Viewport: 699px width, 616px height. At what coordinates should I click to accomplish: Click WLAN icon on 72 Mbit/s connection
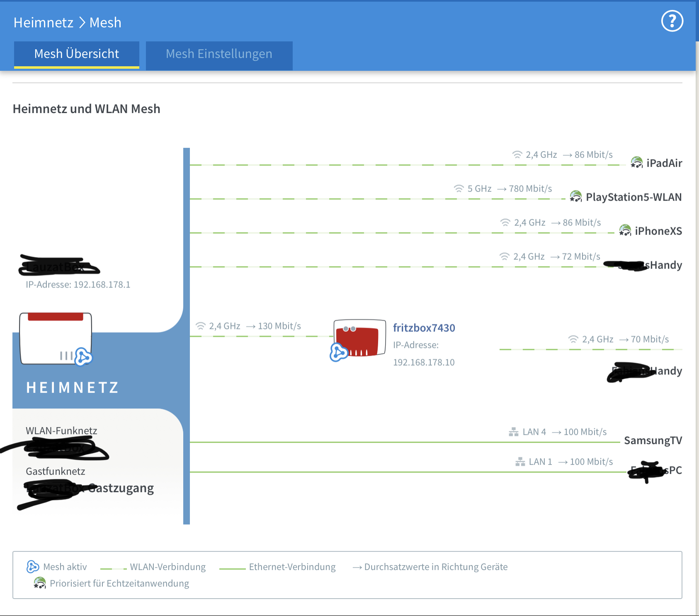pyautogui.click(x=504, y=256)
